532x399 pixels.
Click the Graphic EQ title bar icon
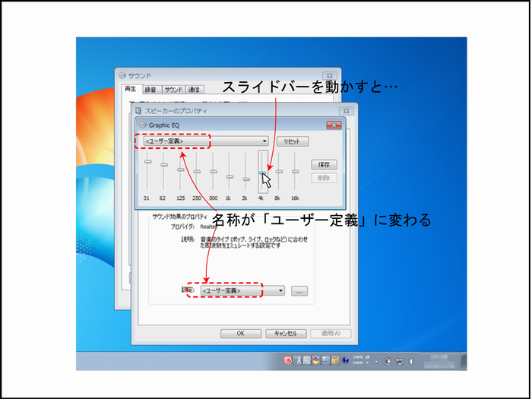[x=143, y=125]
